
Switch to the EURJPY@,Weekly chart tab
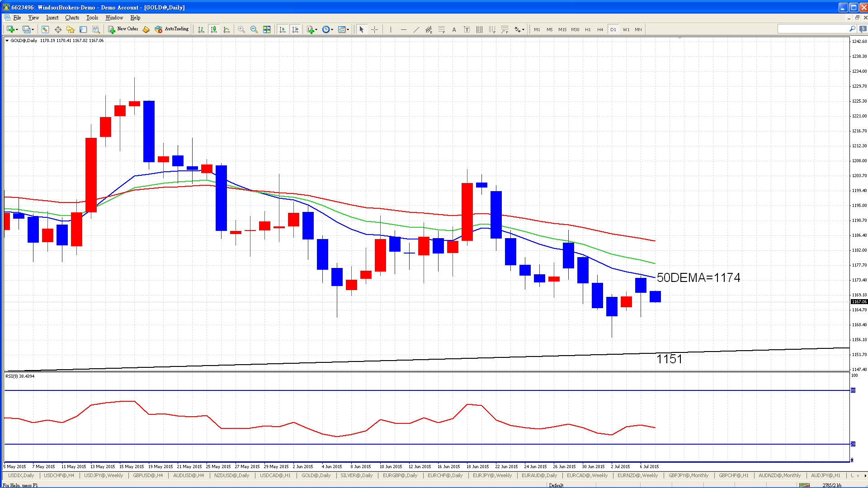click(492, 475)
